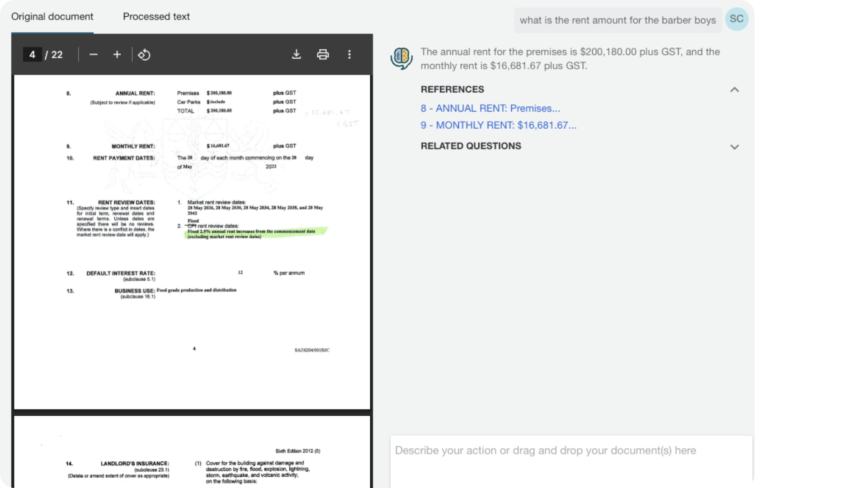Screen dimensions: 868x488
Task: Switch to the Original document tab
Action: (x=52, y=17)
